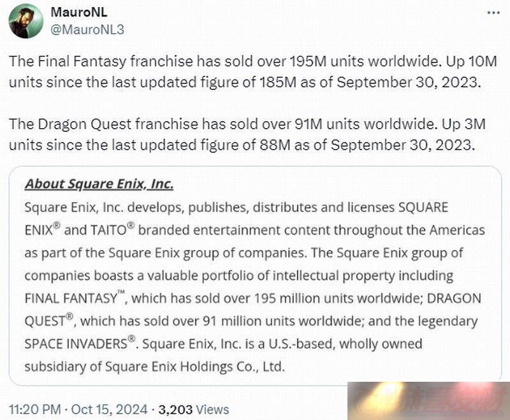Open the 11:20 PM timestamp link
Image resolution: width=510 pixels, height=420 pixels.
pyautogui.click(x=35, y=409)
